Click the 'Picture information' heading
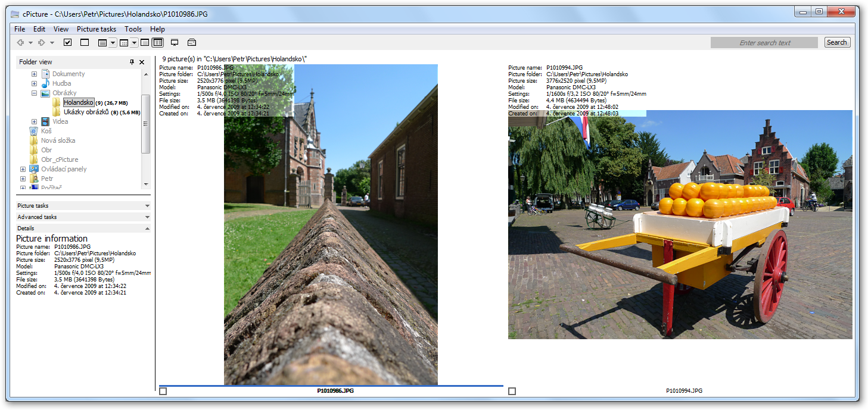This screenshot has width=868, height=410. pos(52,239)
